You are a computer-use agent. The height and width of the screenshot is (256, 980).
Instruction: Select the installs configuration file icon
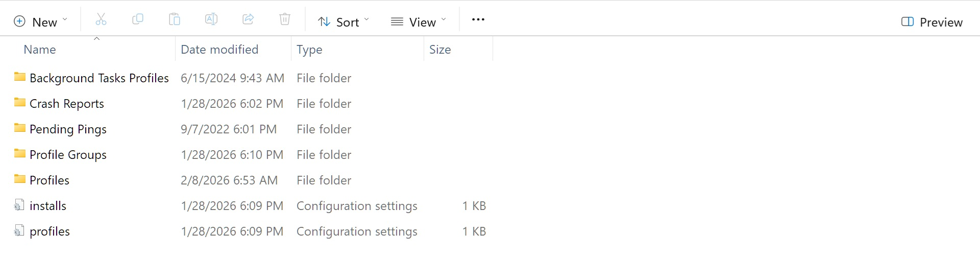pos(19,205)
